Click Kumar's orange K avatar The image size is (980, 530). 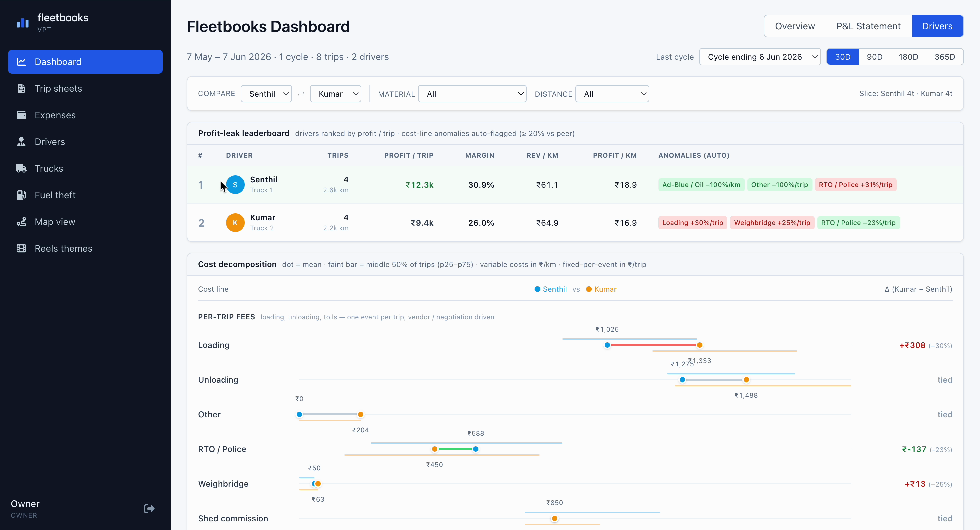(235, 223)
